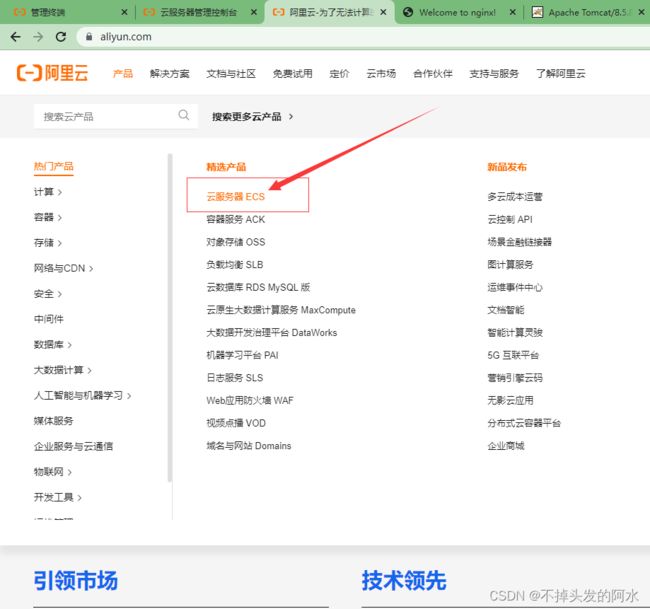The height and width of the screenshot is (609, 650).
Task: Close the Apache Tomcat tab
Action: (641, 12)
